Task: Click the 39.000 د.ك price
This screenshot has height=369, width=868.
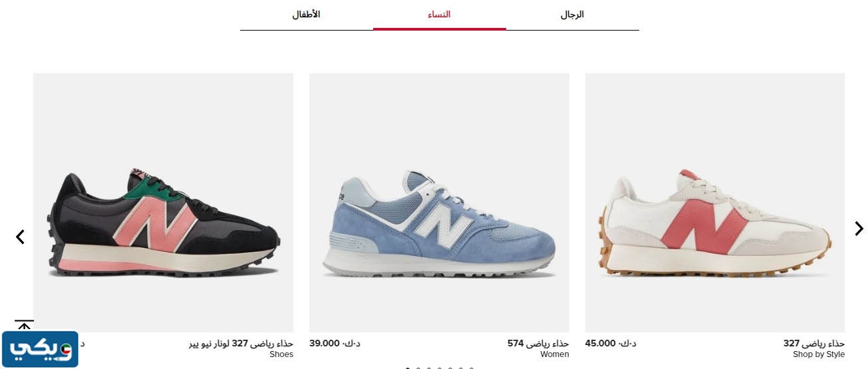Action: 335,344
